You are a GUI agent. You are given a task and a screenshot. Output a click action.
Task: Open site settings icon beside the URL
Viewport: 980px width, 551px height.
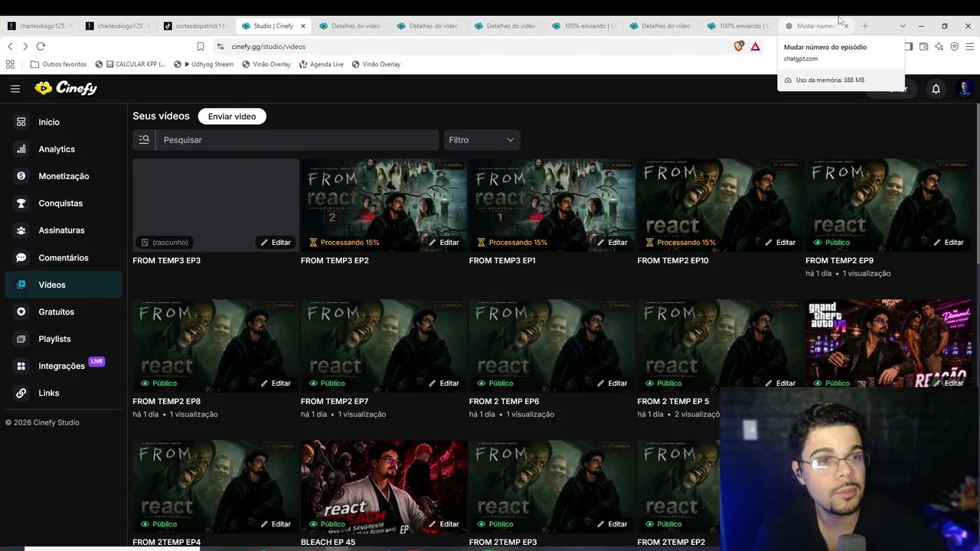(x=220, y=47)
